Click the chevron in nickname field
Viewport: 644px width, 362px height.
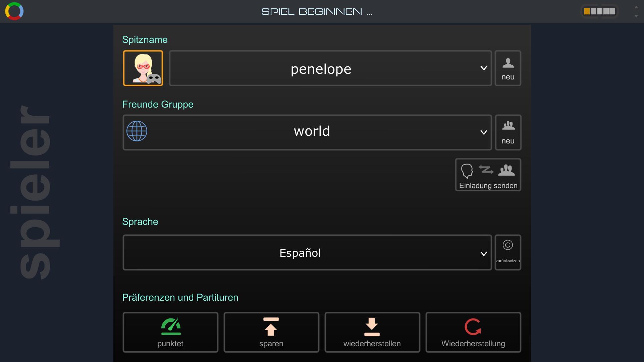pyautogui.click(x=483, y=68)
